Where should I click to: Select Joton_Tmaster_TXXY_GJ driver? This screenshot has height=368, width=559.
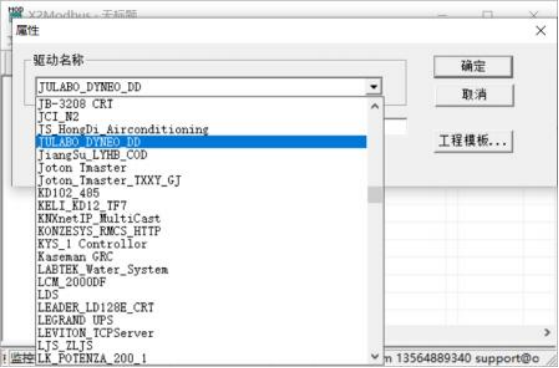tap(201, 180)
